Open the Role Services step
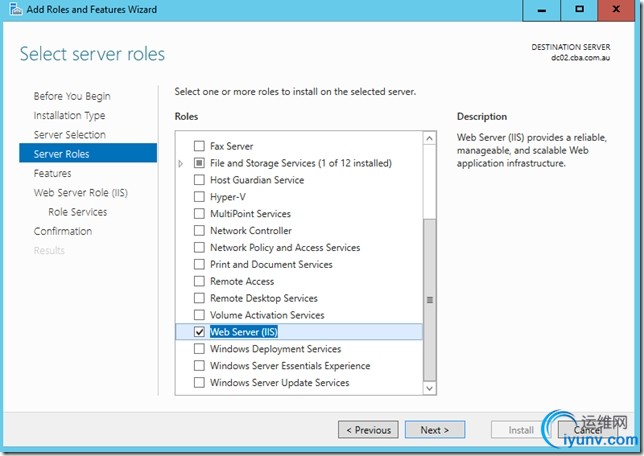Image resolution: width=644 pixels, height=456 pixels. (77, 212)
